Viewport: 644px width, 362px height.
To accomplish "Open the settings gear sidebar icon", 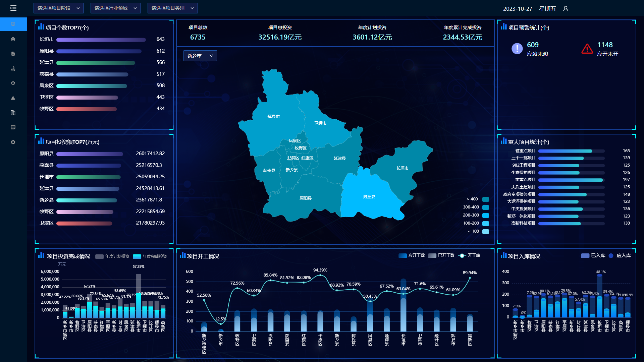I will [13, 142].
